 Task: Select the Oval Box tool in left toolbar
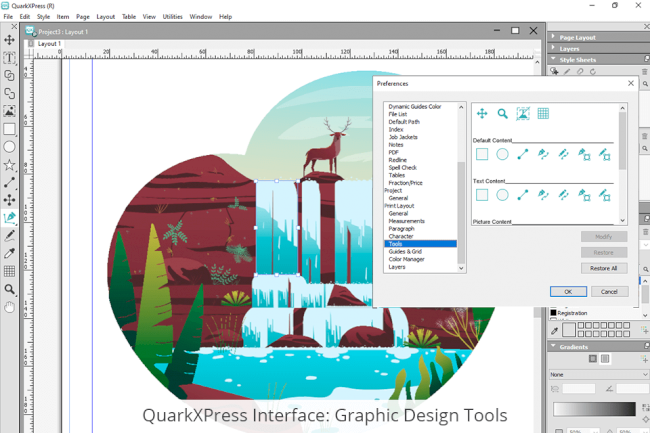click(9, 147)
